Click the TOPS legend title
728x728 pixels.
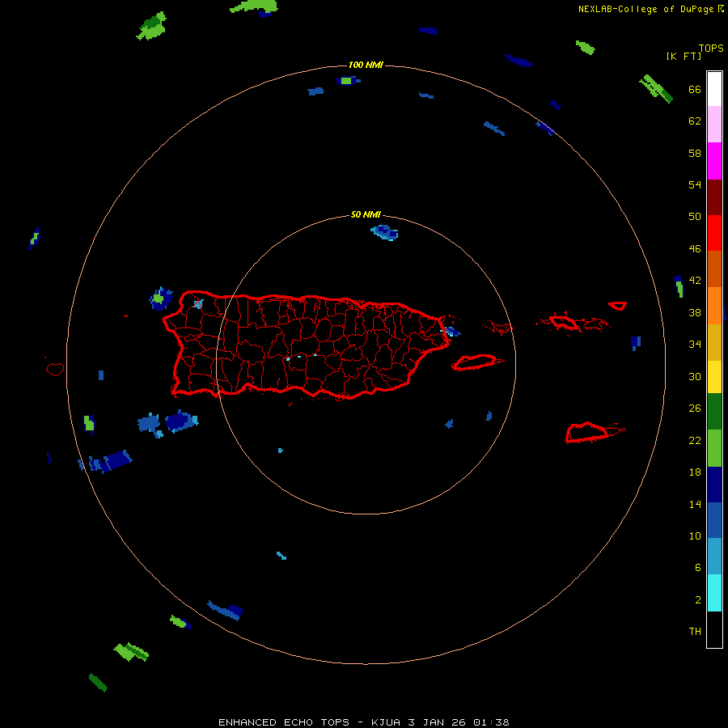coord(711,48)
